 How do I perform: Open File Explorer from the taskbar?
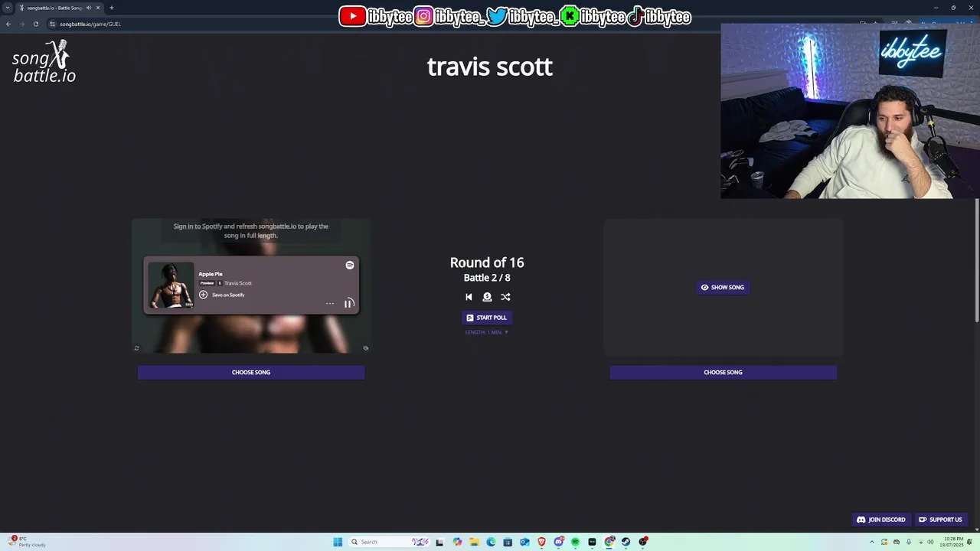(x=474, y=542)
